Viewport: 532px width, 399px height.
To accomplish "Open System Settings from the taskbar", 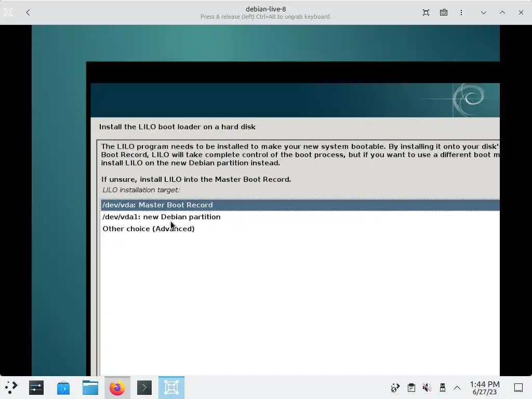I will coord(36,388).
